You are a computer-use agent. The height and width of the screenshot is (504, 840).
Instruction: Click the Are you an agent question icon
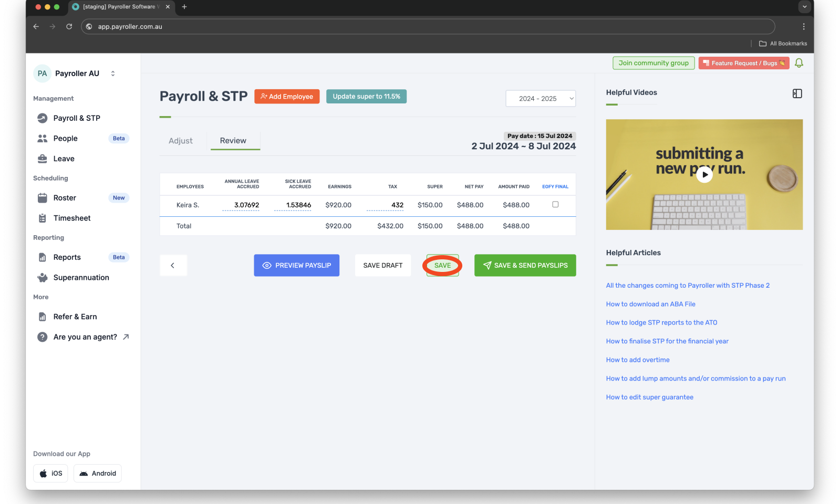43,337
